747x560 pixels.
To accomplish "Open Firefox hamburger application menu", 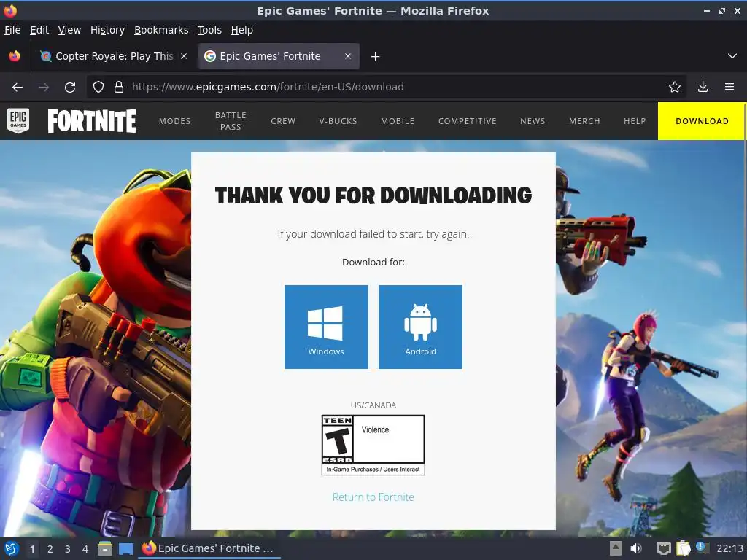I will coord(729,87).
